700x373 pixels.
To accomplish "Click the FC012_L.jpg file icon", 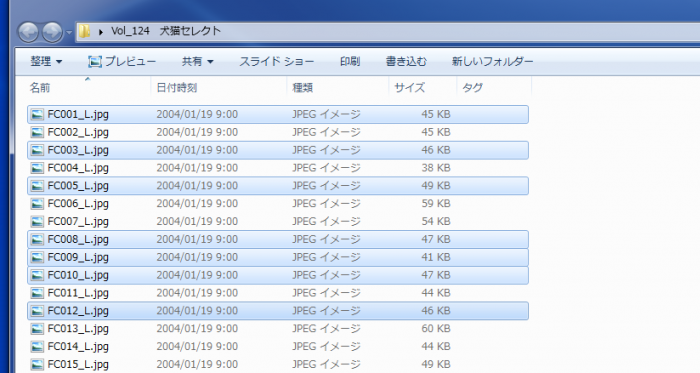I will [x=37, y=311].
